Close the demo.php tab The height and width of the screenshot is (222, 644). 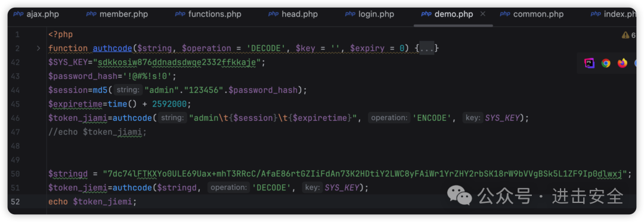point(483,14)
